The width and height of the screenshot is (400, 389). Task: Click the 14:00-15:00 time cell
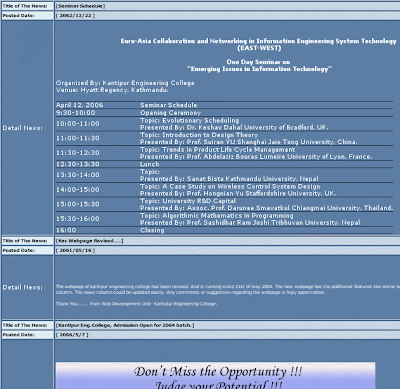click(x=78, y=190)
